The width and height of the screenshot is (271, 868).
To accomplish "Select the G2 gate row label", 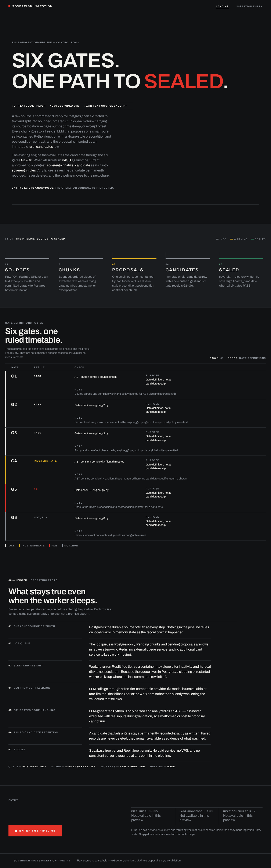I will coord(14,404).
